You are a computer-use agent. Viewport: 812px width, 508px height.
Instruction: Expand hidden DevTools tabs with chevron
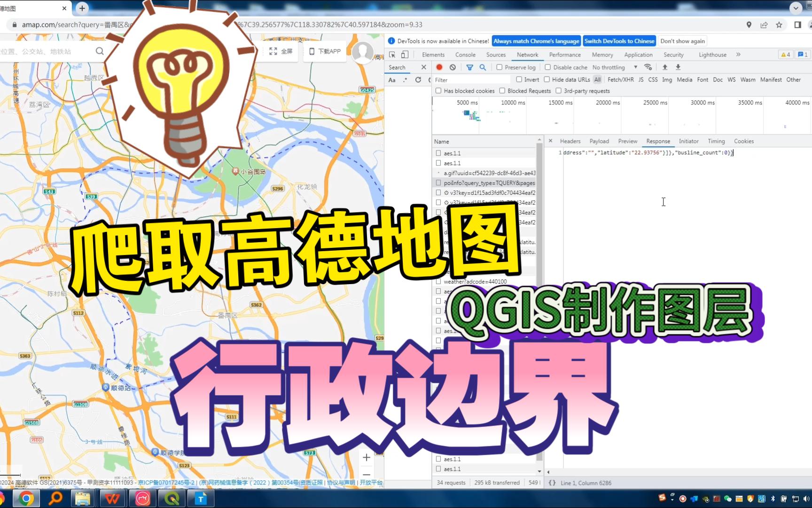[x=738, y=55]
